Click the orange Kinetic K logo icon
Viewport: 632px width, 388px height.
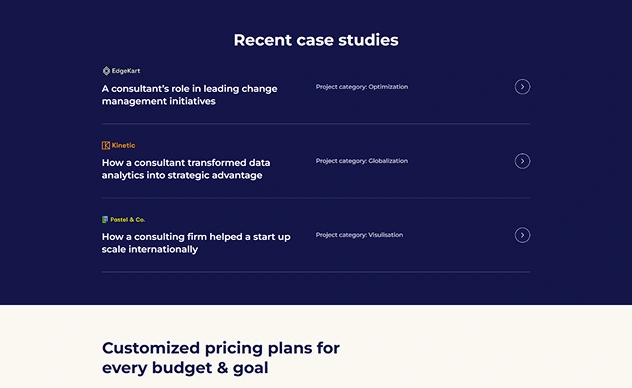tap(106, 145)
